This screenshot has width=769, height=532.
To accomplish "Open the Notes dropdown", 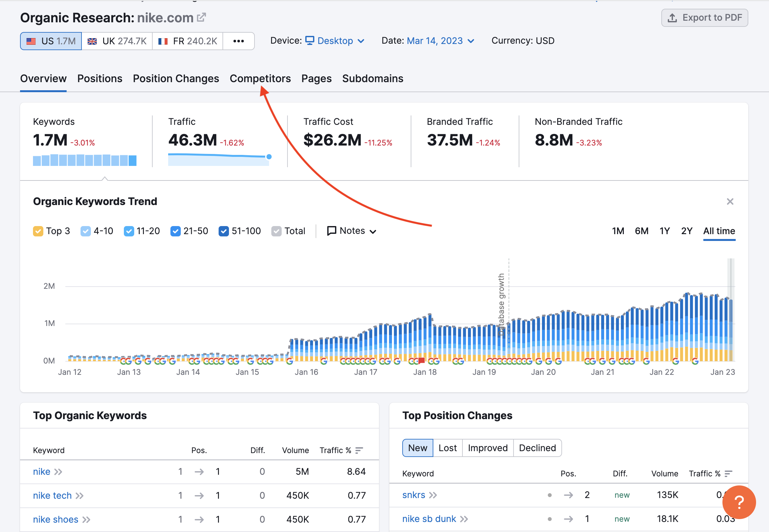I will (x=352, y=231).
